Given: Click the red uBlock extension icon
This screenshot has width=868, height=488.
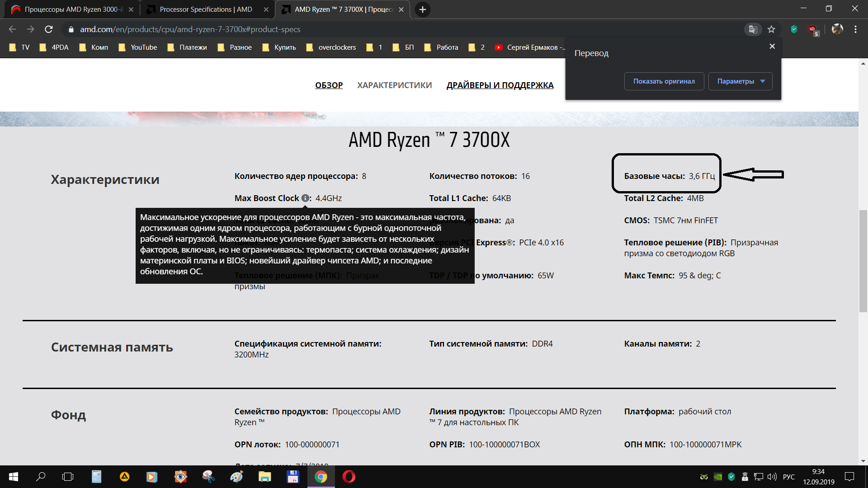Looking at the screenshot, I should coord(813,29).
